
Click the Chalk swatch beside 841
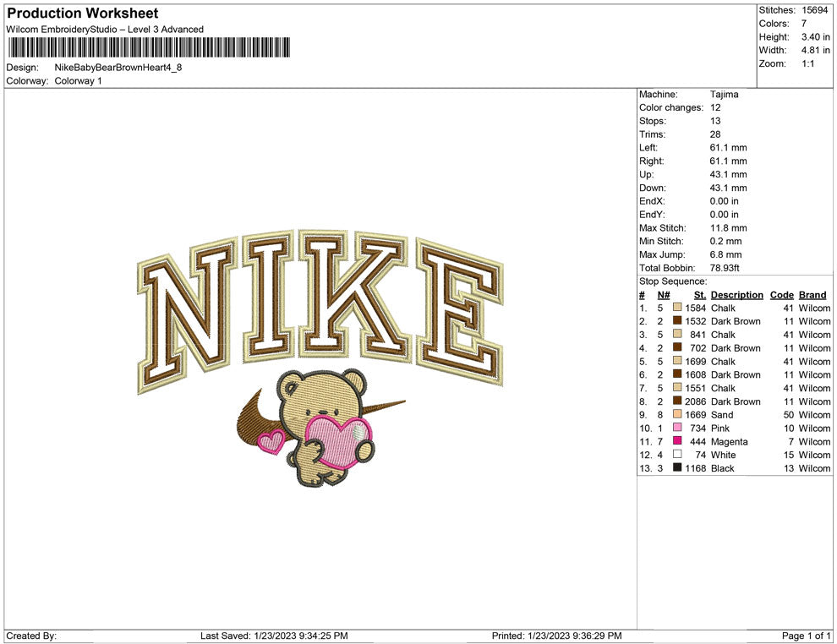point(677,334)
